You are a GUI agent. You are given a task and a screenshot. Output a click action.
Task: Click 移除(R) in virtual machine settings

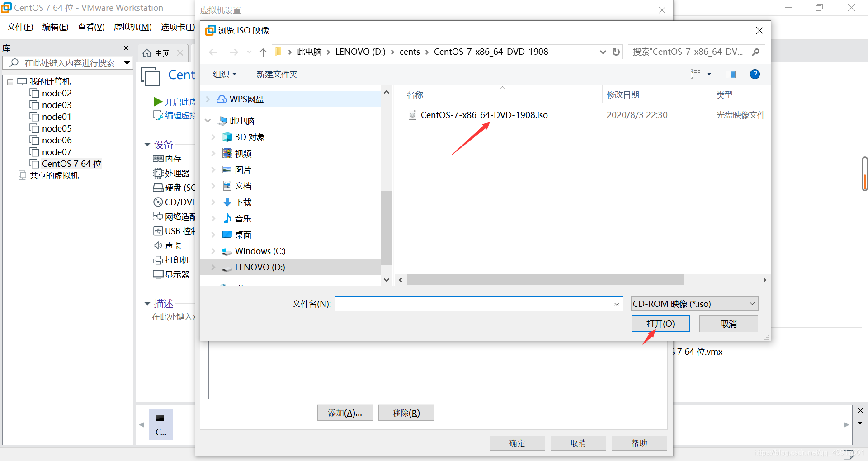click(406, 413)
